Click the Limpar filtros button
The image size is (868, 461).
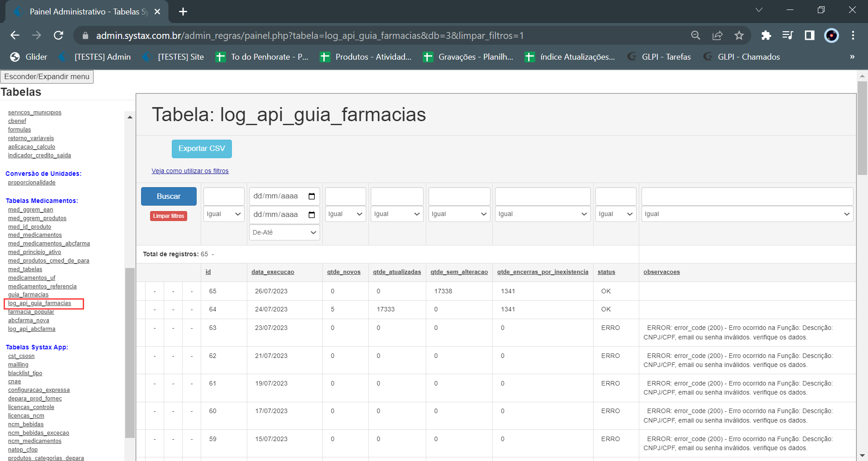coord(169,216)
